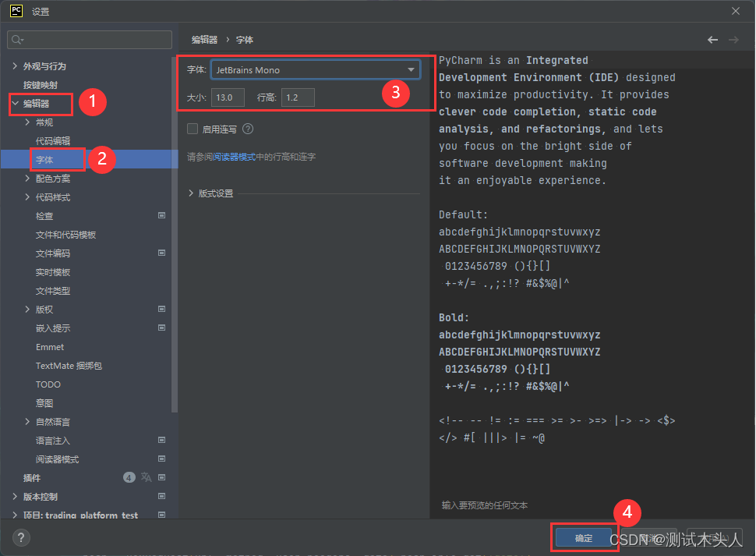Click the plugin update count badge
The image size is (756, 556).
click(129, 477)
